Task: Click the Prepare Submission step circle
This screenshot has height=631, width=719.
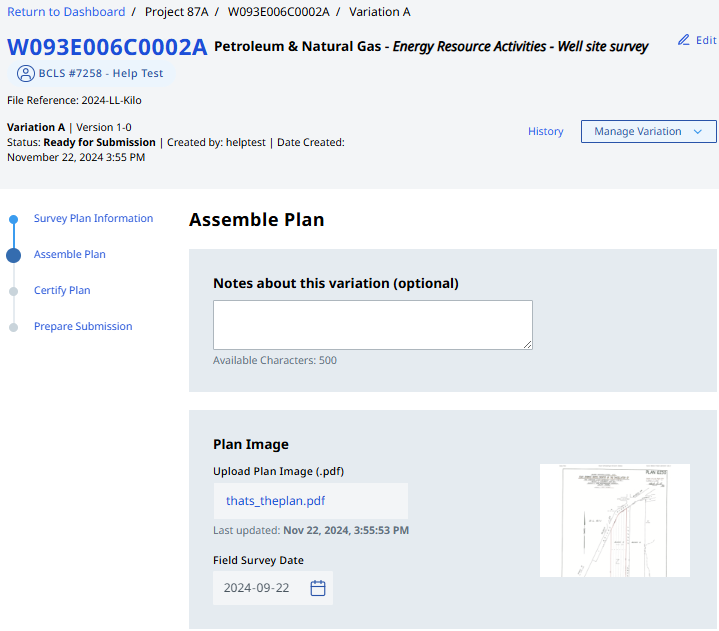Action: pyautogui.click(x=13, y=327)
